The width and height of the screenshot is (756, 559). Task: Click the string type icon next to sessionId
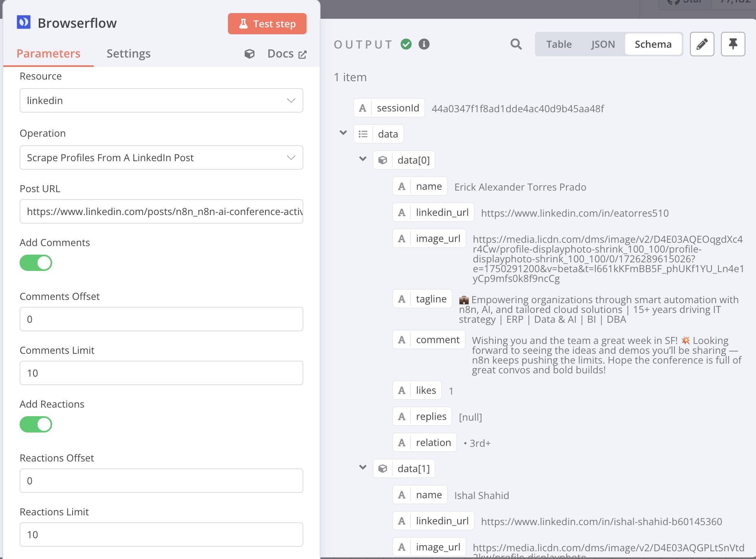pos(363,108)
